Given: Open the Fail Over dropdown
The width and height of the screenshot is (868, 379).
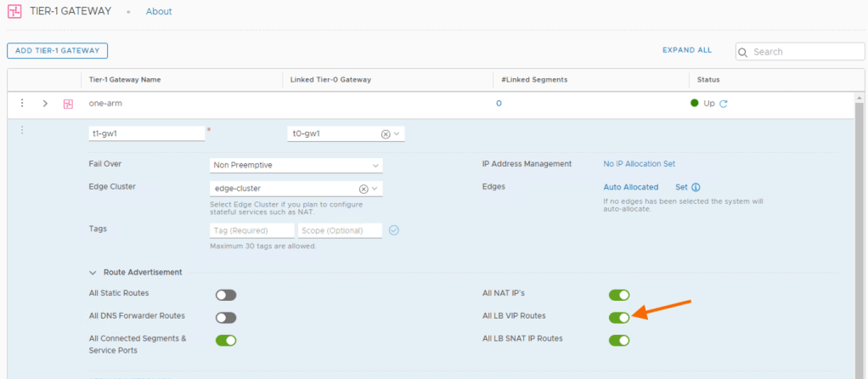Looking at the screenshot, I should (x=296, y=165).
